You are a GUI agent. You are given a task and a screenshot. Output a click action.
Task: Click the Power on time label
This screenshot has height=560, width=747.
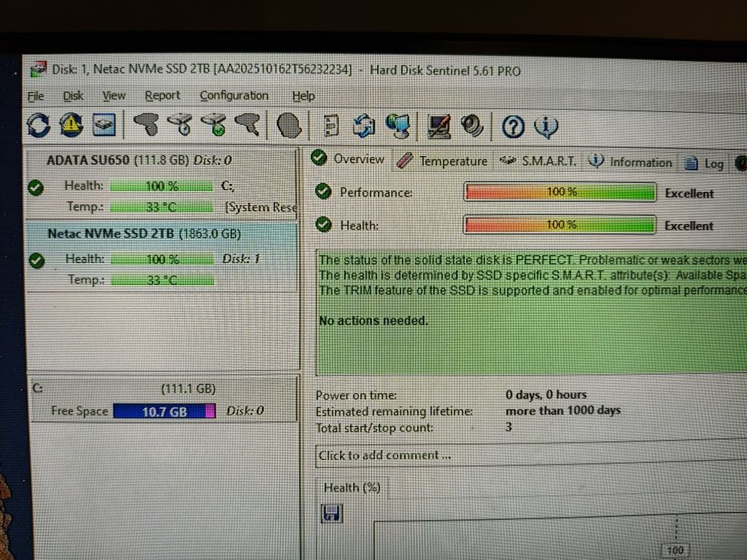pos(355,395)
